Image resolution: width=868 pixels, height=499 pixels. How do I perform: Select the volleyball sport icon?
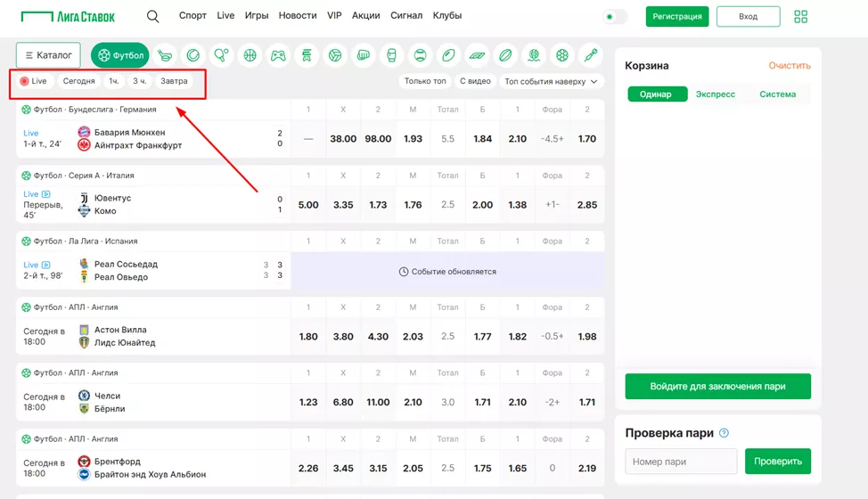click(335, 55)
